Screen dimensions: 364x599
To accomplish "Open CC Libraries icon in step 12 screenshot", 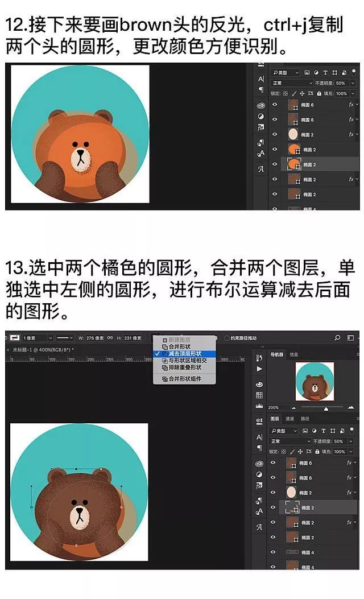I will [261, 105].
